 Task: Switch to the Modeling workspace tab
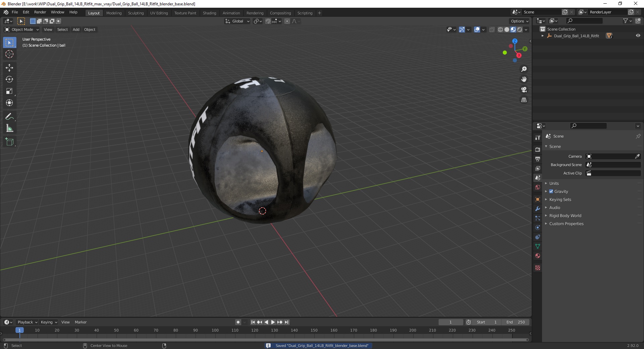[114, 13]
